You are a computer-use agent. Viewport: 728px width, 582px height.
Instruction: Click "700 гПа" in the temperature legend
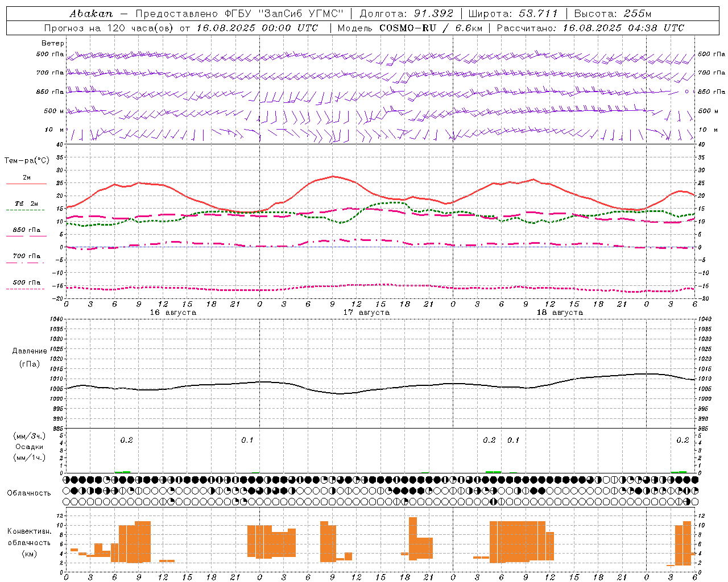[27, 256]
